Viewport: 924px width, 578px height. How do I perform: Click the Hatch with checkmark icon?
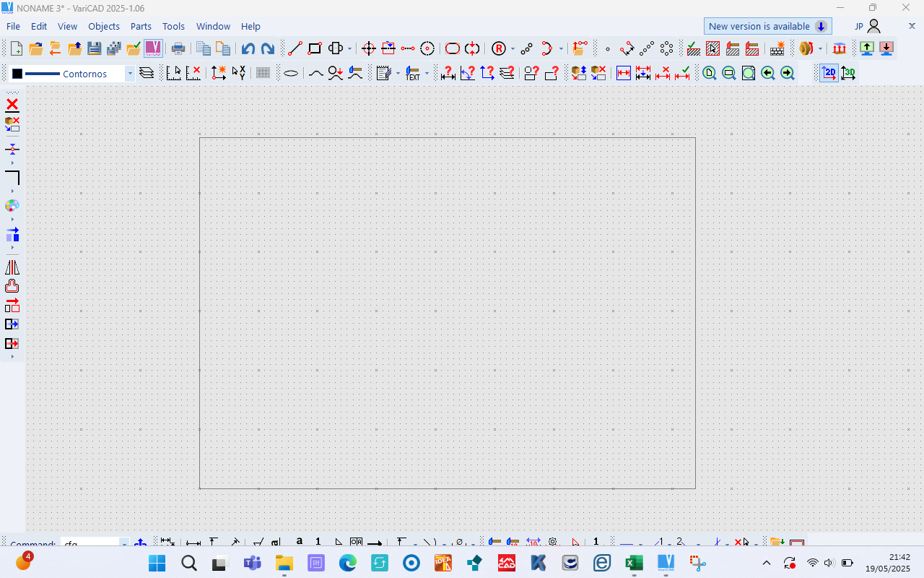pyautogui.click(x=693, y=48)
